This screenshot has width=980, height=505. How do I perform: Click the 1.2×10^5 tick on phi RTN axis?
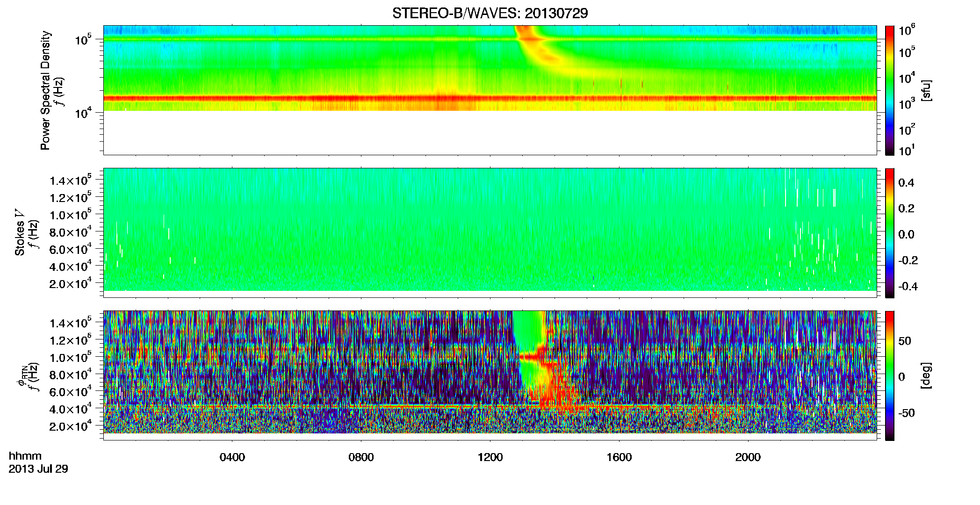click(70, 339)
